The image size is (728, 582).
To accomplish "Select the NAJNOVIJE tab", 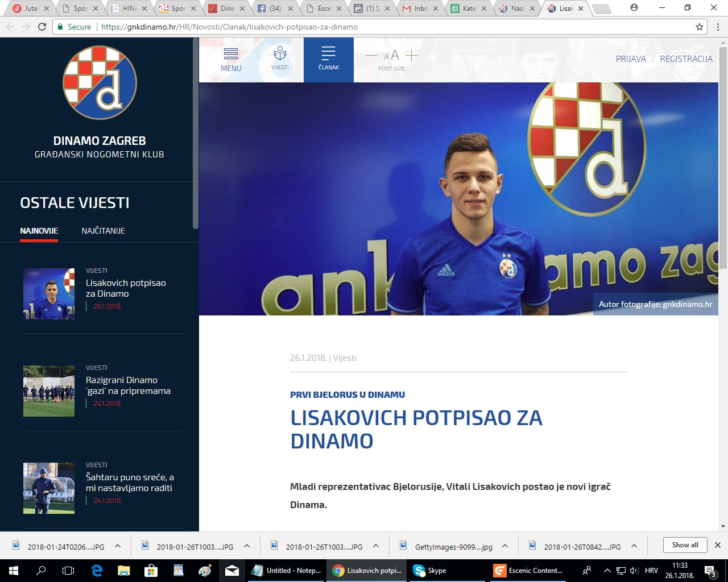I will (39, 231).
